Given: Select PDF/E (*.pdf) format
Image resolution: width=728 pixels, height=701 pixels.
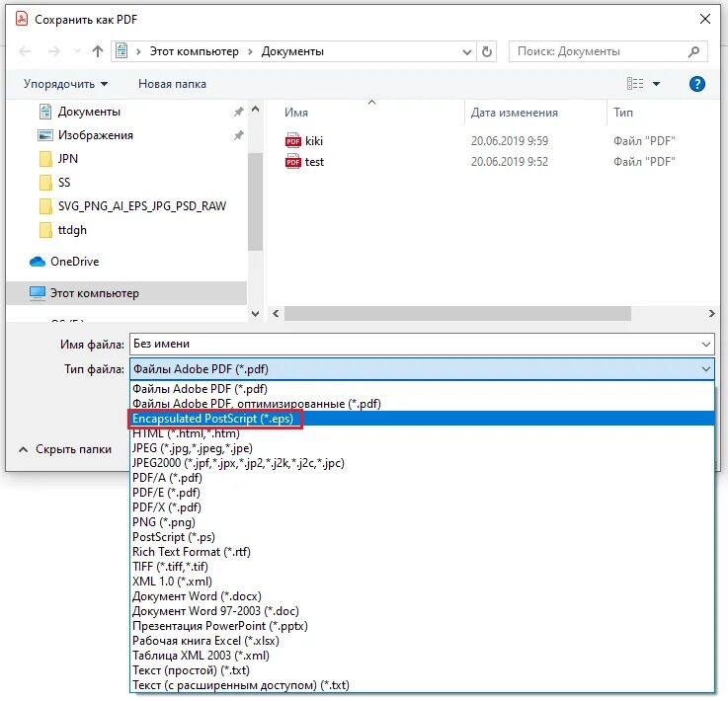Looking at the screenshot, I should (422, 493).
